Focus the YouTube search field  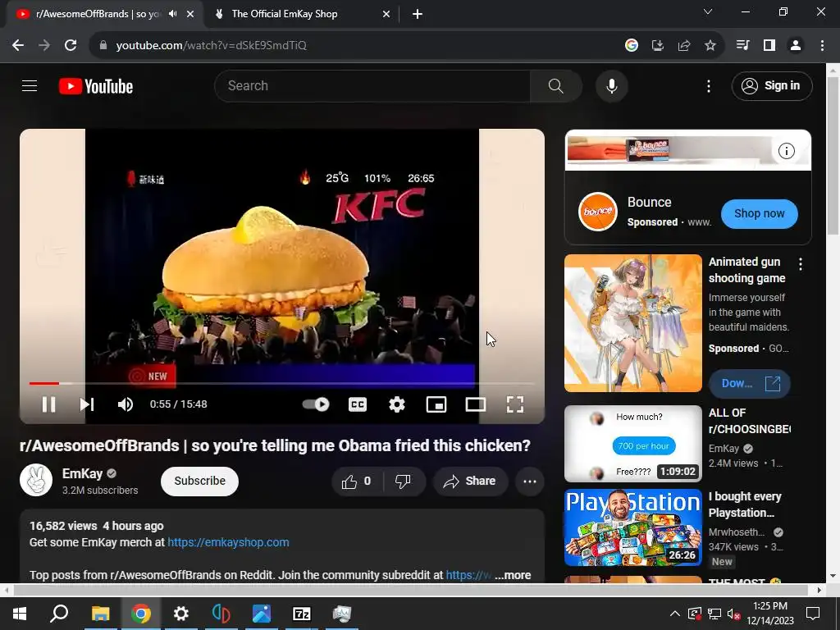[x=372, y=85]
